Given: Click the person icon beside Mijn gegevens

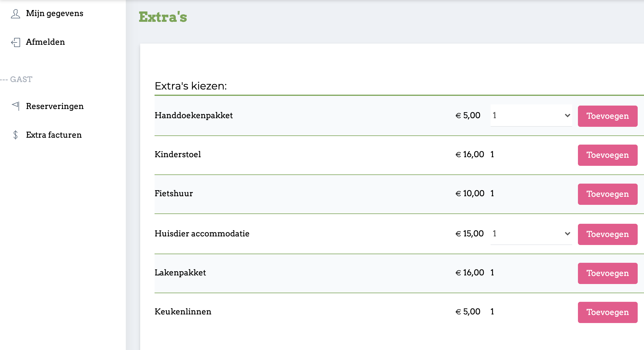Looking at the screenshot, I should 16,13.
